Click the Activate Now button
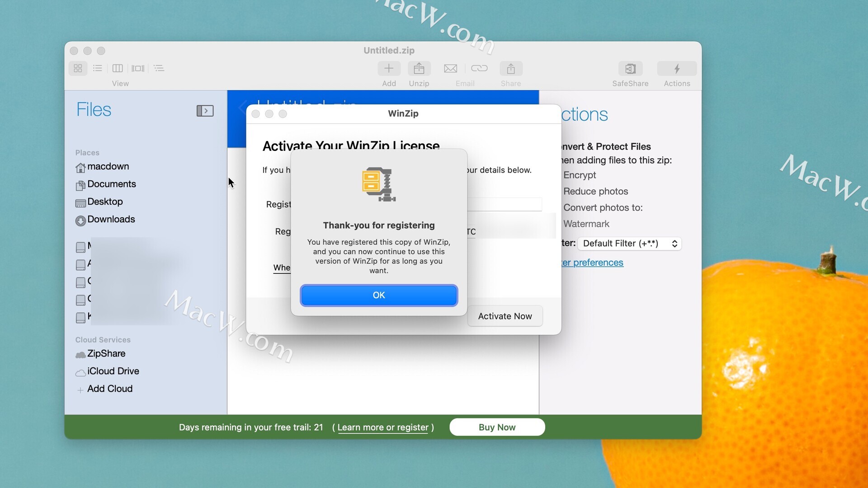The width and height of the screenshot is (868, 488). (x=505, y=316)
